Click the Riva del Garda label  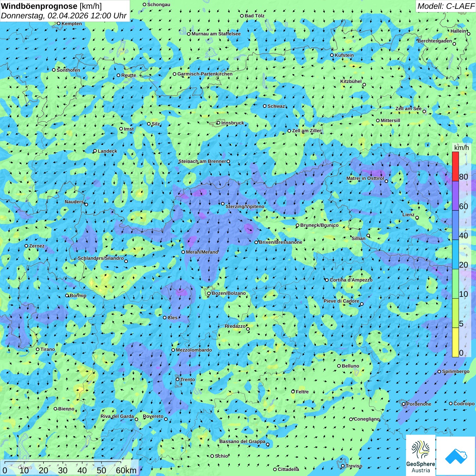117,416
